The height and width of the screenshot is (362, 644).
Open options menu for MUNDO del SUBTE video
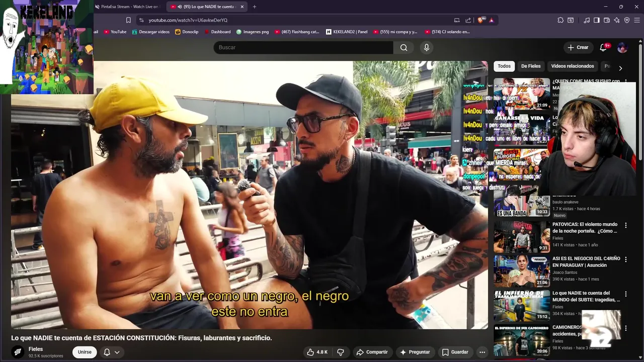(x=626, y=294)
